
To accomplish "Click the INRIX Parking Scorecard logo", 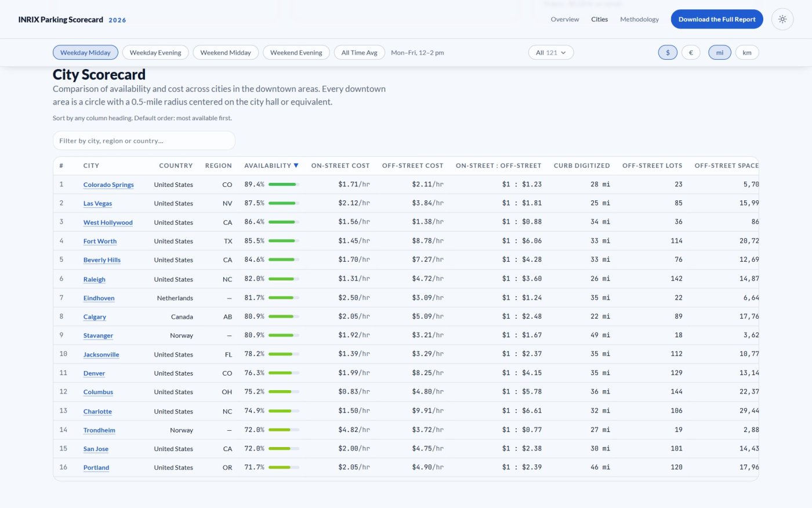I will click(x=72, y=20).
